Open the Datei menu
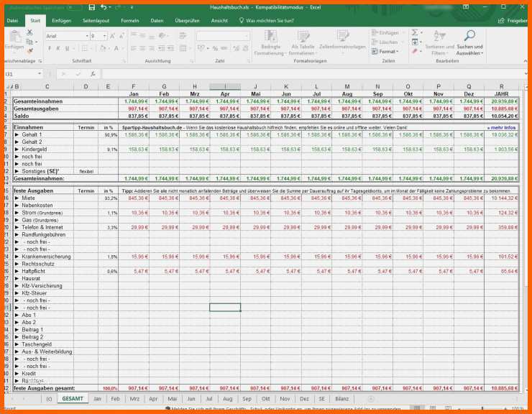 [x=12, y=21]
